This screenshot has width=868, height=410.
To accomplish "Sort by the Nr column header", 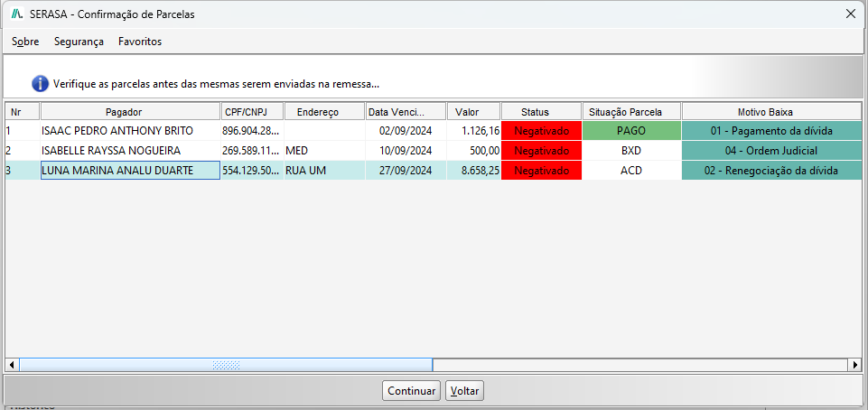I will coord(23,112).
